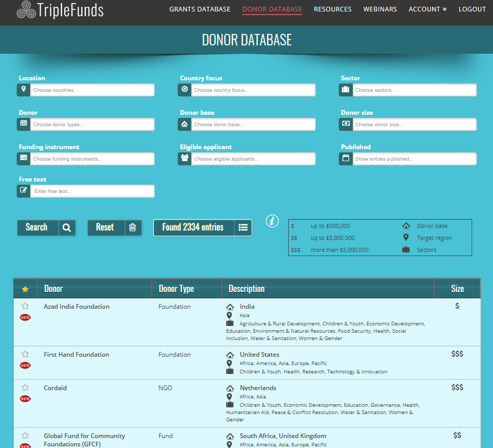Open the First Hand Foundation donor link
The image size is (493, 448).
77,355
